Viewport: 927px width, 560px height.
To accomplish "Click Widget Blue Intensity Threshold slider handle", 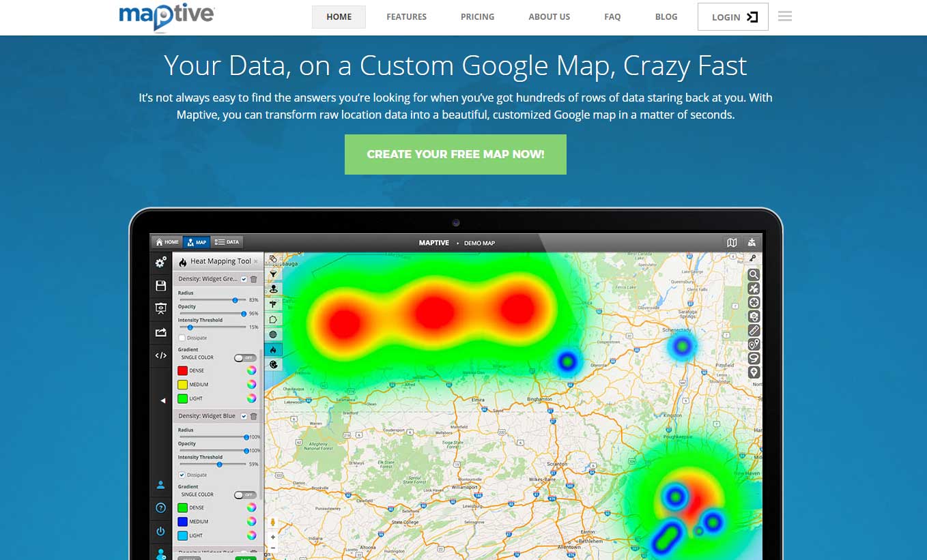I will (219, 464).
